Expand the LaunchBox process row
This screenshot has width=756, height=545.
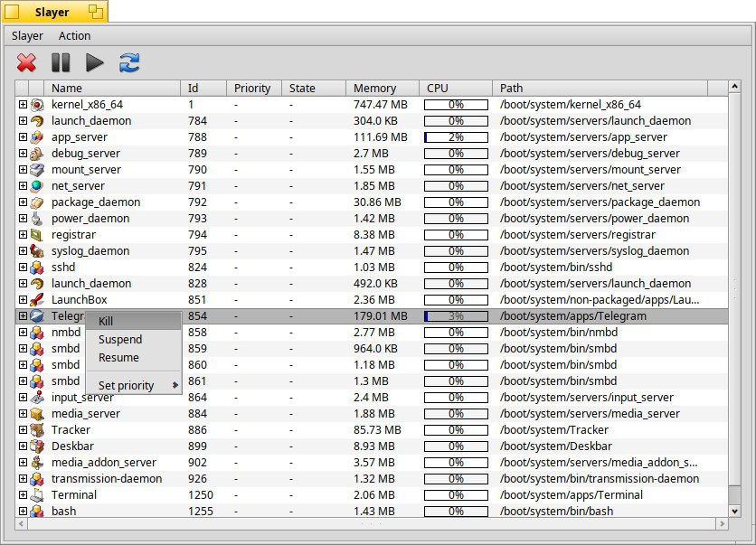[x=23, y=299]
